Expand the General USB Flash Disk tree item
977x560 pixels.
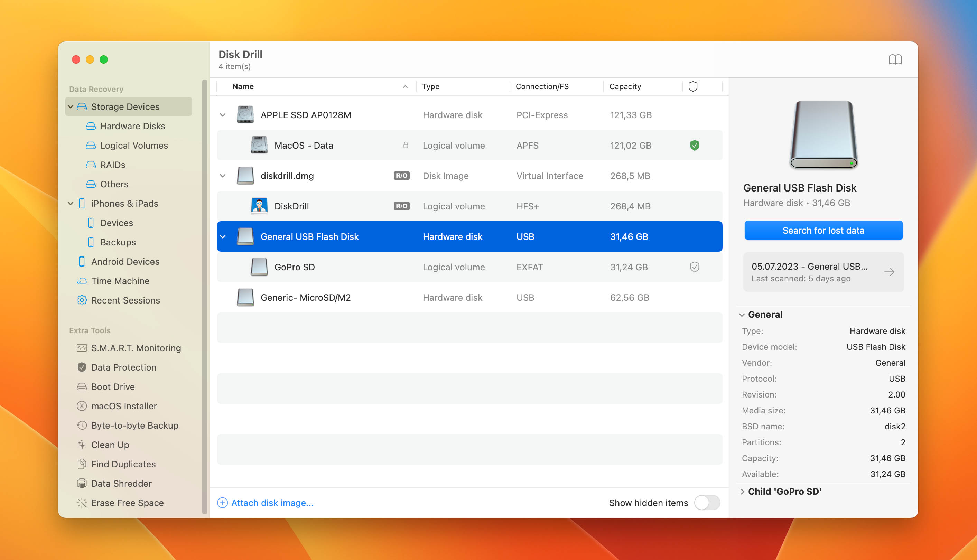tap(223, 236)
